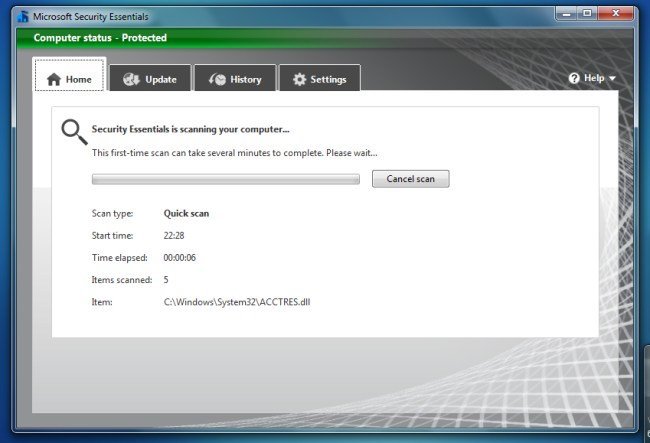Screen dimensions: 650x443
Task: Click the globe icon on Update tab
Action: (x=131, y=79)
